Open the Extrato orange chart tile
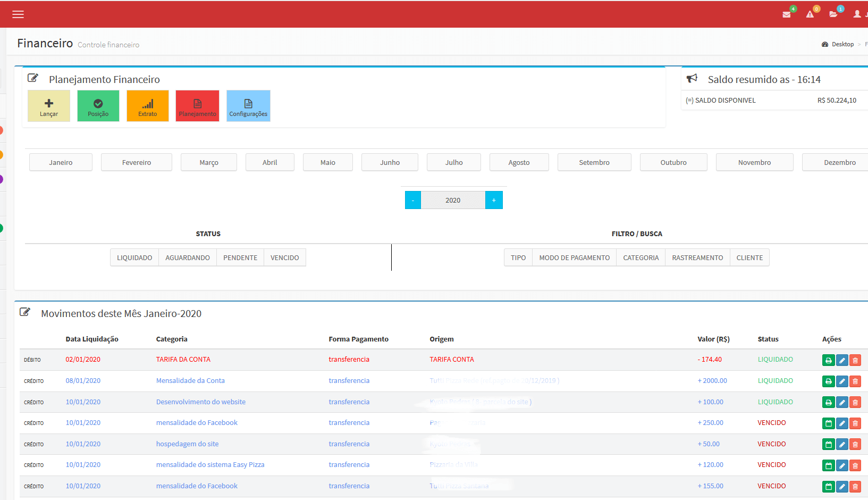This screenshot has width=868, height=500. point(148,106)
